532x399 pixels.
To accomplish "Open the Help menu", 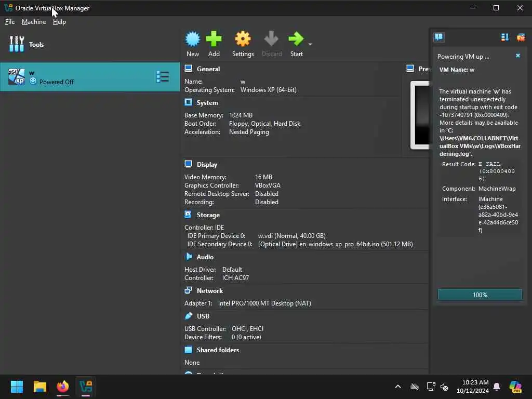I will (x=59, y=22).
